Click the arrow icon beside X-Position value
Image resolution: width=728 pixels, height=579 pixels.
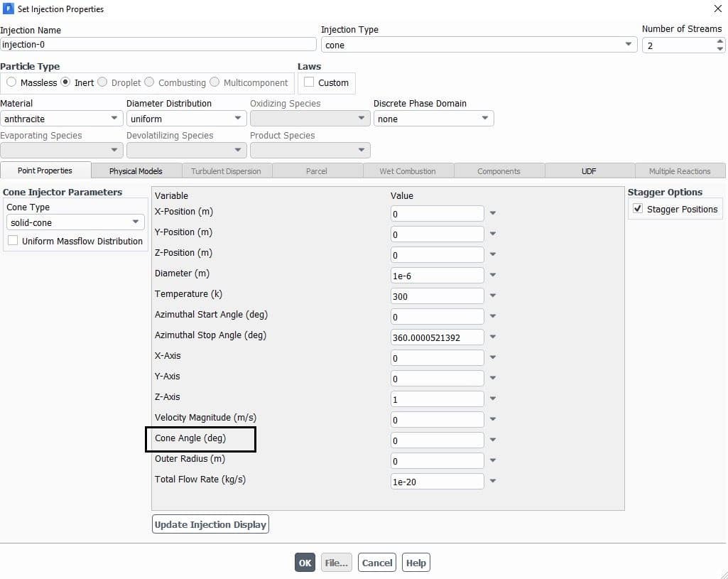click(x=492, y=213)
